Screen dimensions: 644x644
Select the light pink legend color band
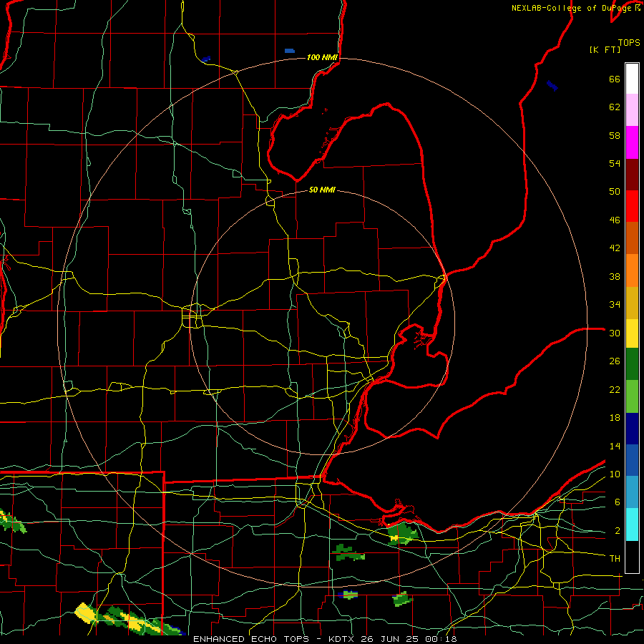pos(632,110)
